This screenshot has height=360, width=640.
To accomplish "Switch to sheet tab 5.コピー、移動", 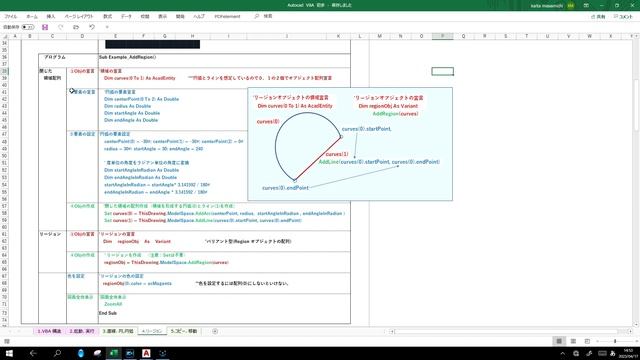I will coord(184,331).
